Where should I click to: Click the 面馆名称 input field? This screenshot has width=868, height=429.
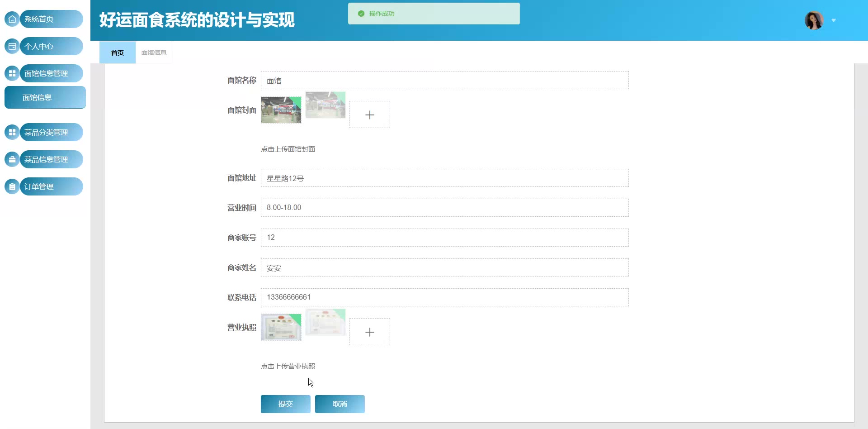tap(445, 80)
